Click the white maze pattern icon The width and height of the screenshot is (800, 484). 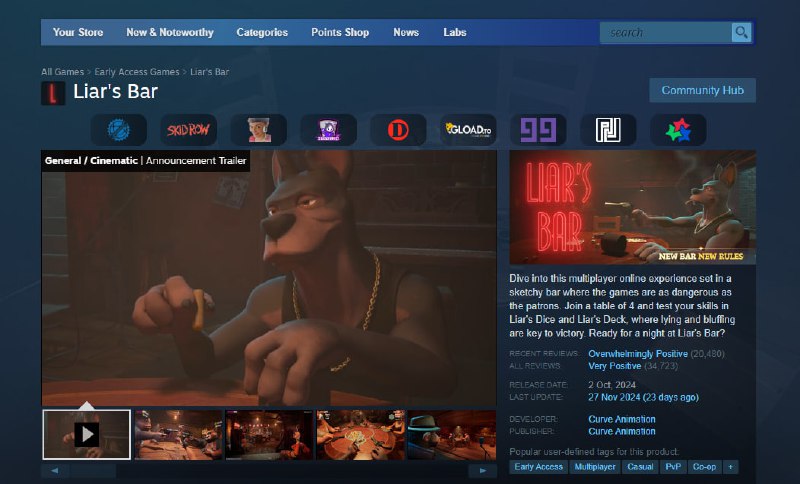[x=608, y=130]
